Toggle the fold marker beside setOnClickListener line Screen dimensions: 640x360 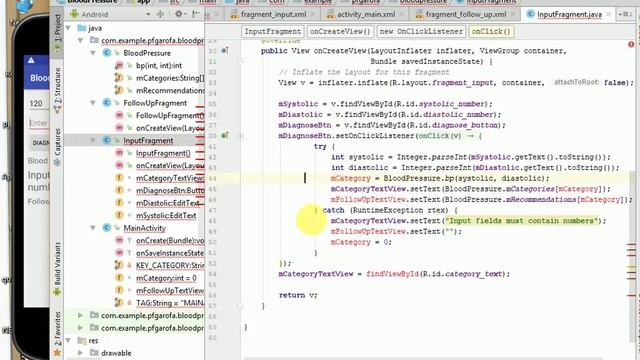click(240, 136)
